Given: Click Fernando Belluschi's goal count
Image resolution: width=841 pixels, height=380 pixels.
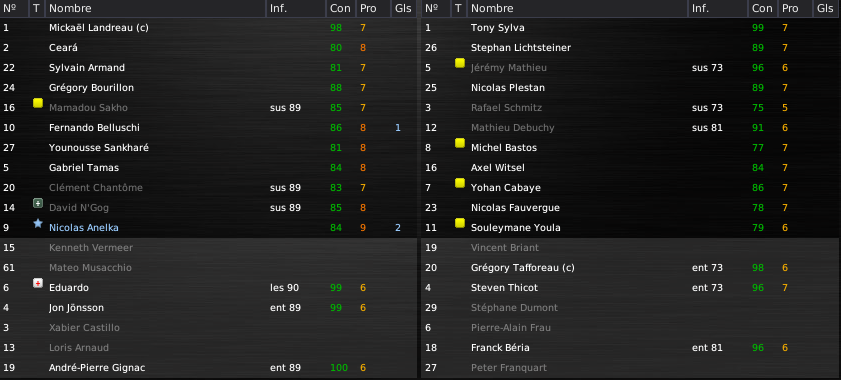Looking at the screenshot, I should pos(398,128).
